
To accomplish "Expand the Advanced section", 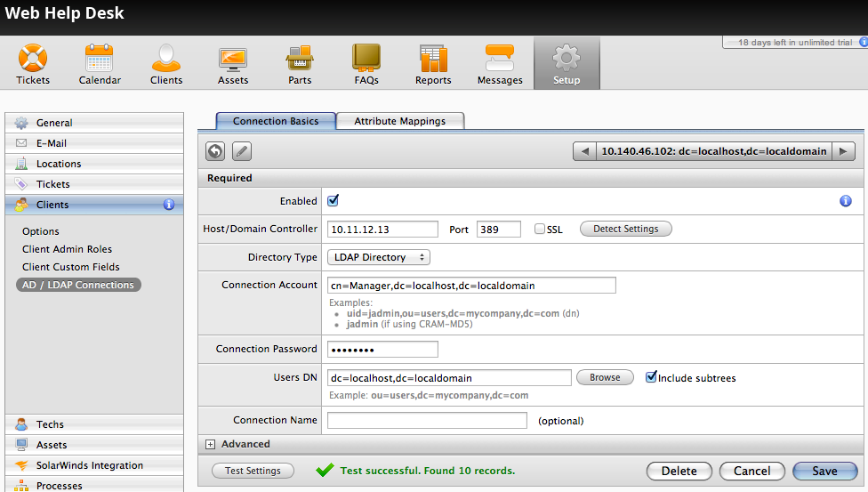I will 211,444.
